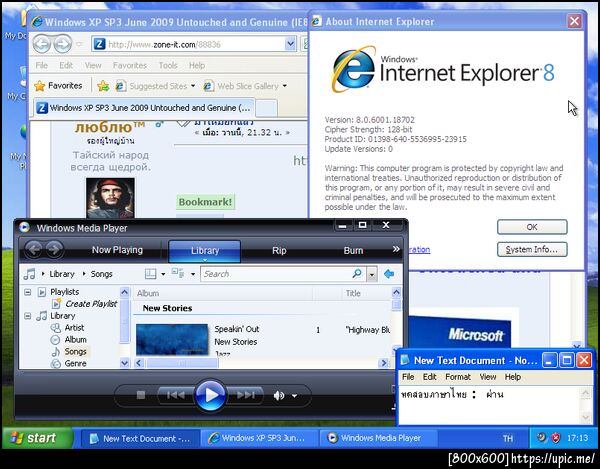Viewport: 600px width, 469px height.
Task: Click the blue back arrow beside search
Action: click(x=389, y=274)
